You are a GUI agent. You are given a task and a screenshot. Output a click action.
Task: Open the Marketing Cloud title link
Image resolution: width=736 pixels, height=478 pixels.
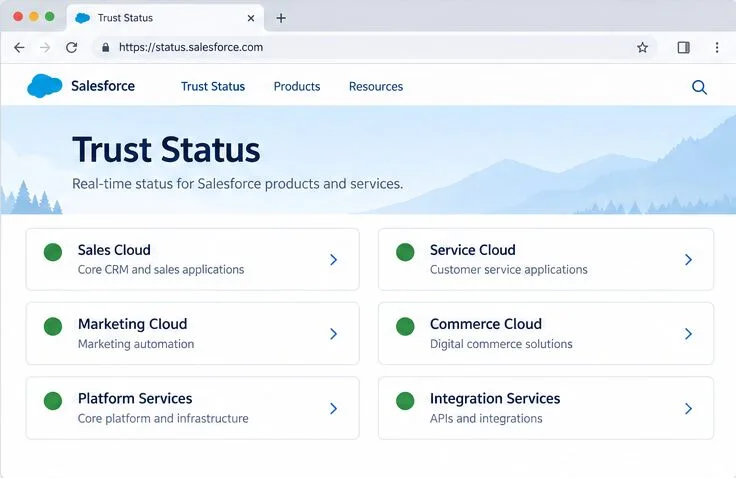click(x=132, y=324)
